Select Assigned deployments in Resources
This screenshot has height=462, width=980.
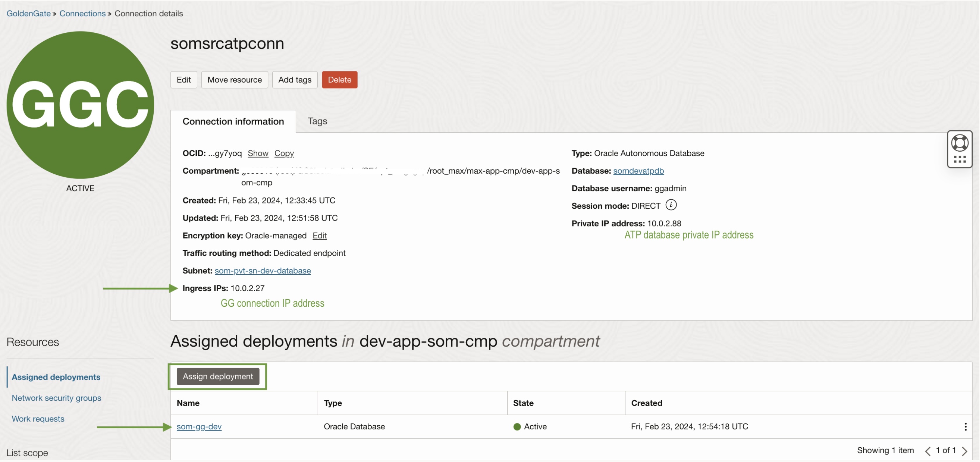point(56,377)
